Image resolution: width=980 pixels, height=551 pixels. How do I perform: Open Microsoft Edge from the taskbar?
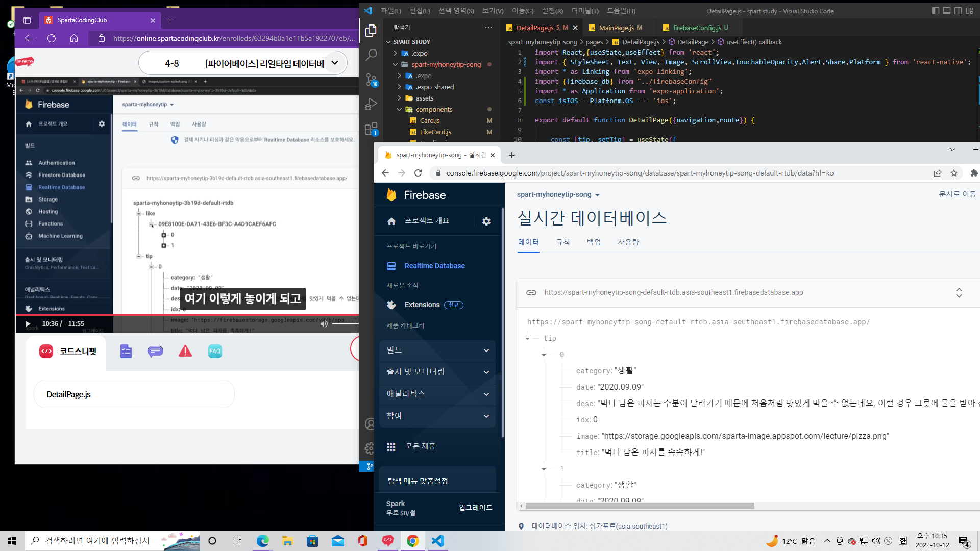click(262, 541)
